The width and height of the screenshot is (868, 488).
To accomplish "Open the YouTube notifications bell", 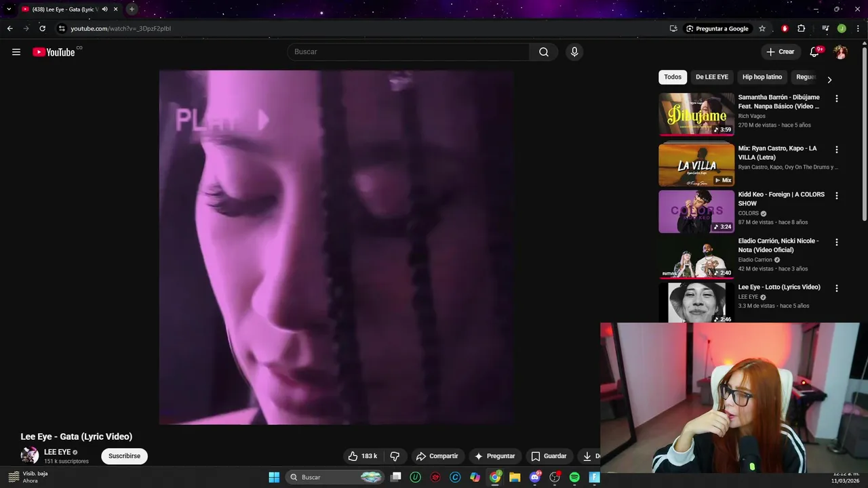I will (x=814, y=52).
